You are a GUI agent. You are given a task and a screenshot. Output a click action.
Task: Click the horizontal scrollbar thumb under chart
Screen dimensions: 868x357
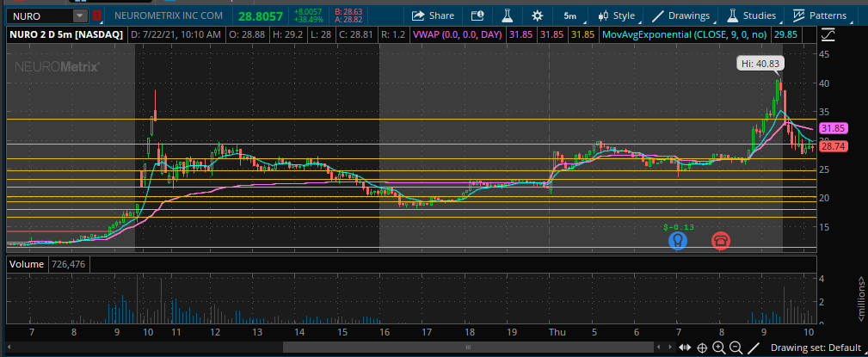467,348
